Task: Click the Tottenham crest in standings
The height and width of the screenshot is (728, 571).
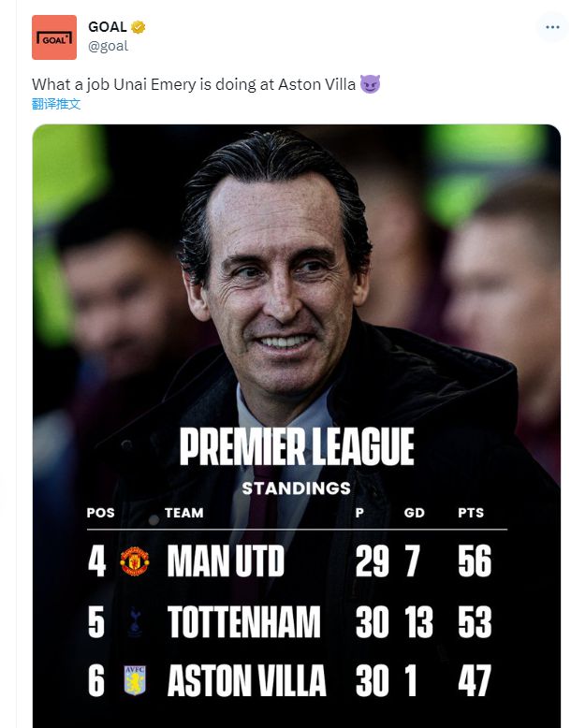Action: [136, 622]
